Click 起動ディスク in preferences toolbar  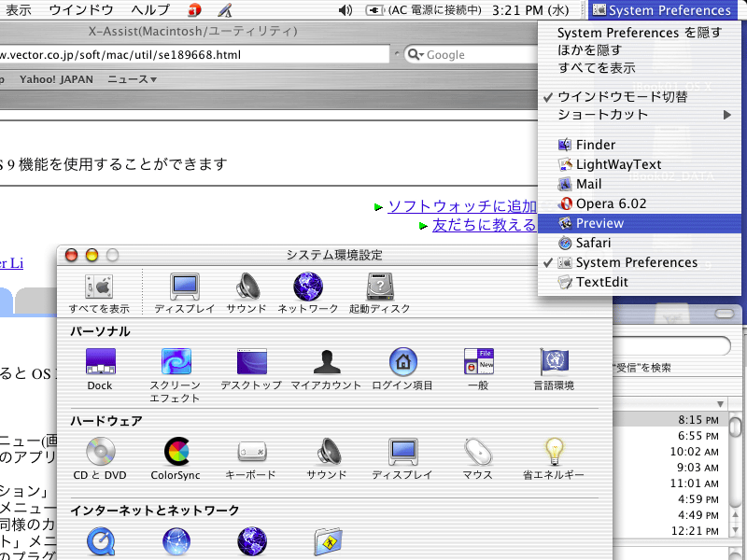pos(380,293)
